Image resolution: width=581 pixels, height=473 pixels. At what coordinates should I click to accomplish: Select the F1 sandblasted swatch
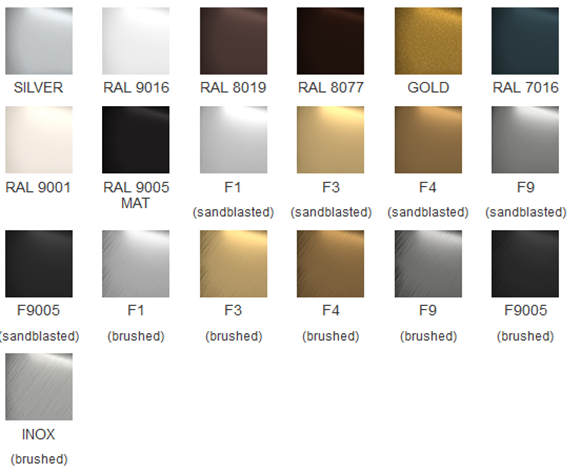(233, 140)
